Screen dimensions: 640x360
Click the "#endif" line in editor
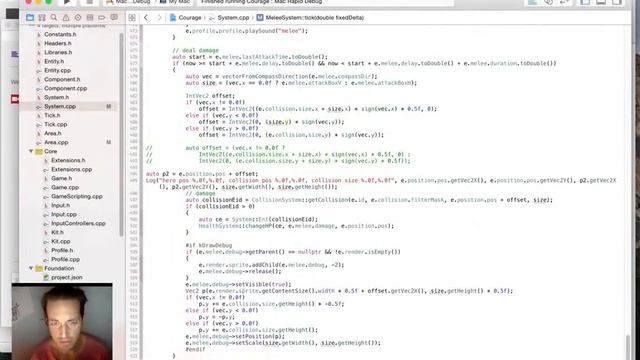click(x=195, y=349)
